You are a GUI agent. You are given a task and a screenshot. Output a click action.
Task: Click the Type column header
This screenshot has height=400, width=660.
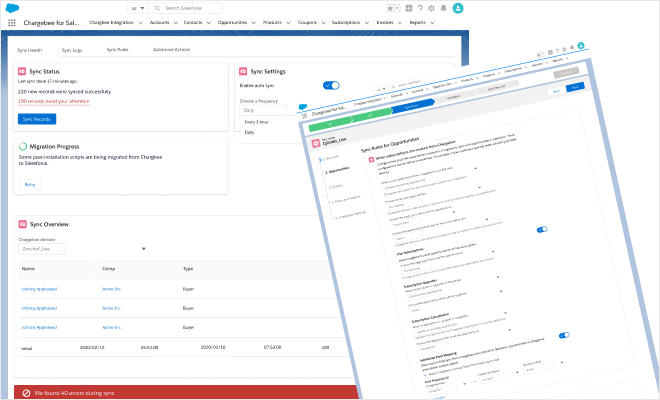coord(188,269)
